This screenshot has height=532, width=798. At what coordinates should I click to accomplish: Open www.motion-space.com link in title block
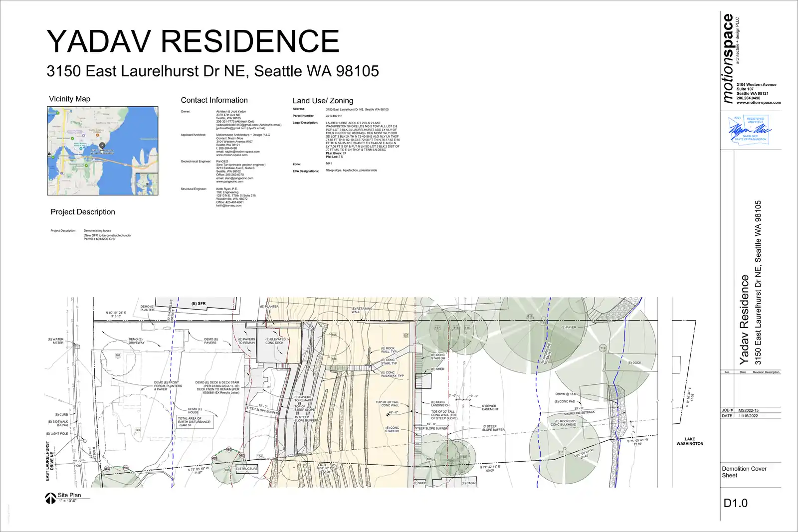(x=759, y=103)
